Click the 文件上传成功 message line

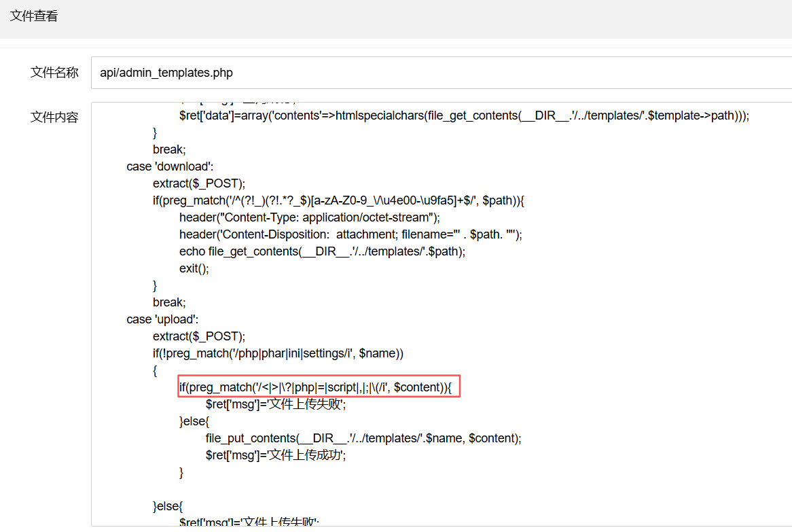tap(276, 455)
